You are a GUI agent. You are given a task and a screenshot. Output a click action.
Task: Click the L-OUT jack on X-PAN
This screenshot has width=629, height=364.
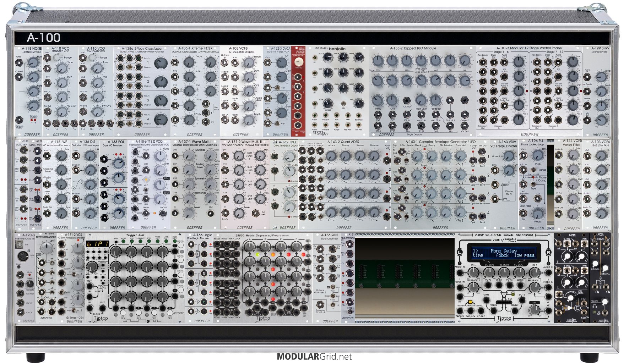pos(583,304)
